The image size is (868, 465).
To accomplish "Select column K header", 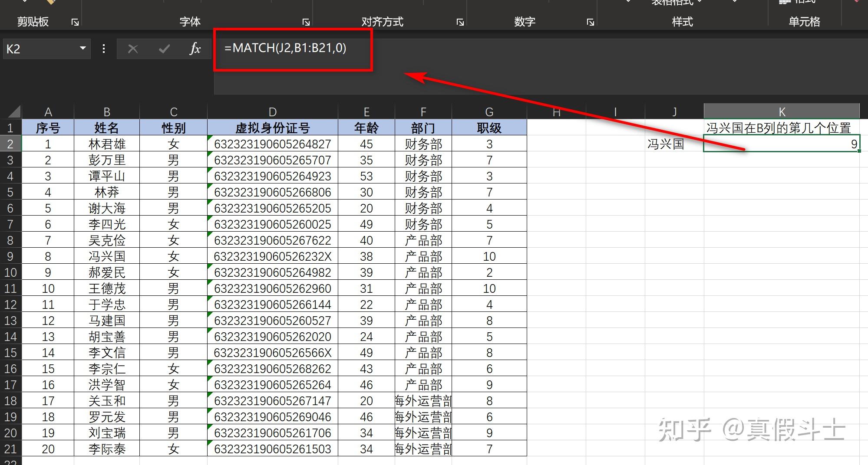I will (x=782, y=111).
